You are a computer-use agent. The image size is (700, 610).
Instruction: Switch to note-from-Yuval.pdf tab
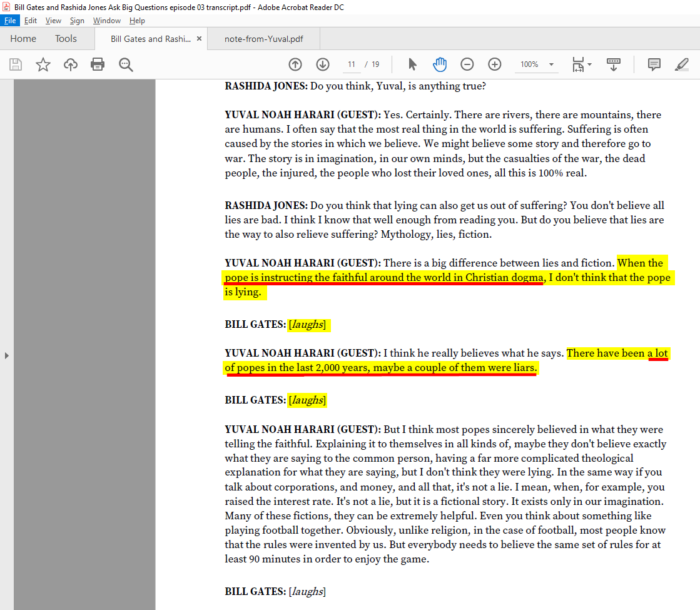pos(264,39)
